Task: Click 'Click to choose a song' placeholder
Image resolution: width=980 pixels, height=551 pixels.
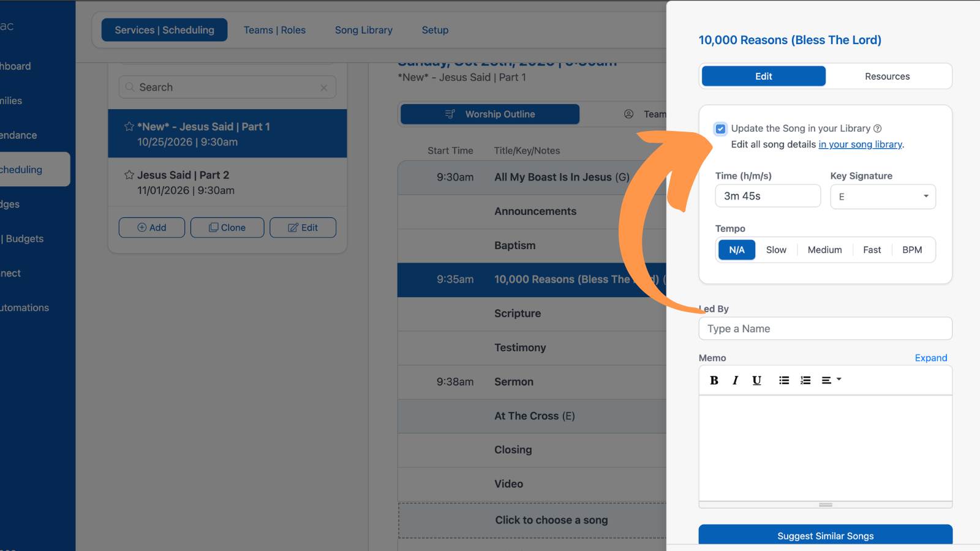Action: point(532,520)
